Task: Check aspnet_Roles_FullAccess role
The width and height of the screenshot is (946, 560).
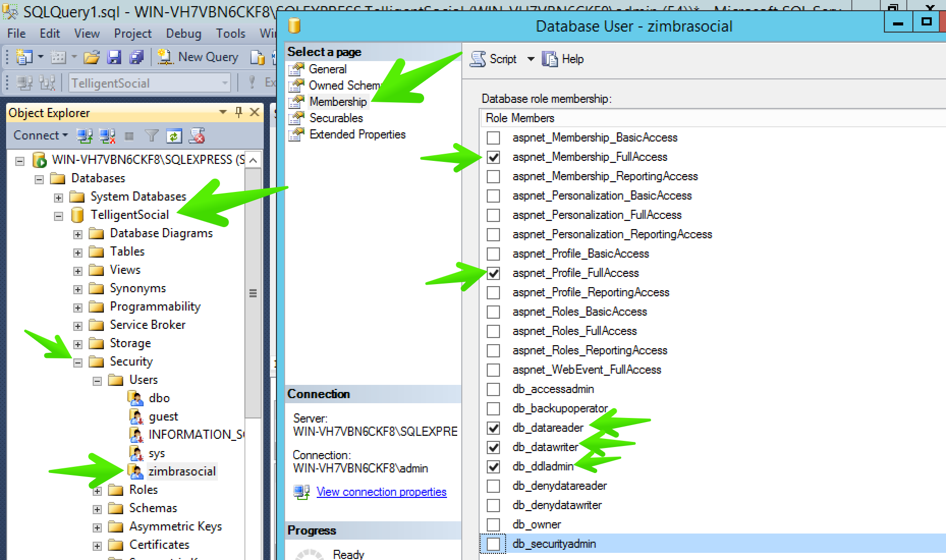Action: [x=493, y=331]
